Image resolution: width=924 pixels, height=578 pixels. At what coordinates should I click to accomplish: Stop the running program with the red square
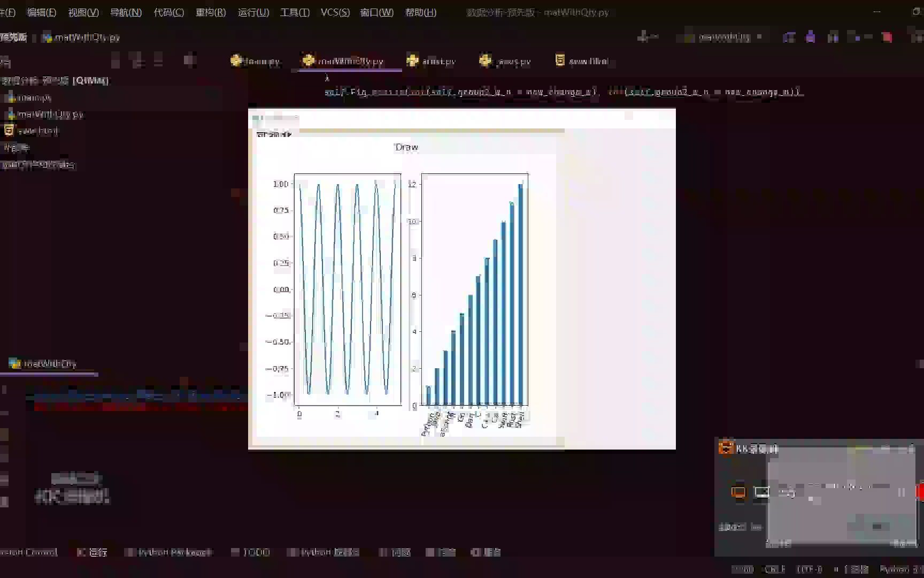click(888, 37)
